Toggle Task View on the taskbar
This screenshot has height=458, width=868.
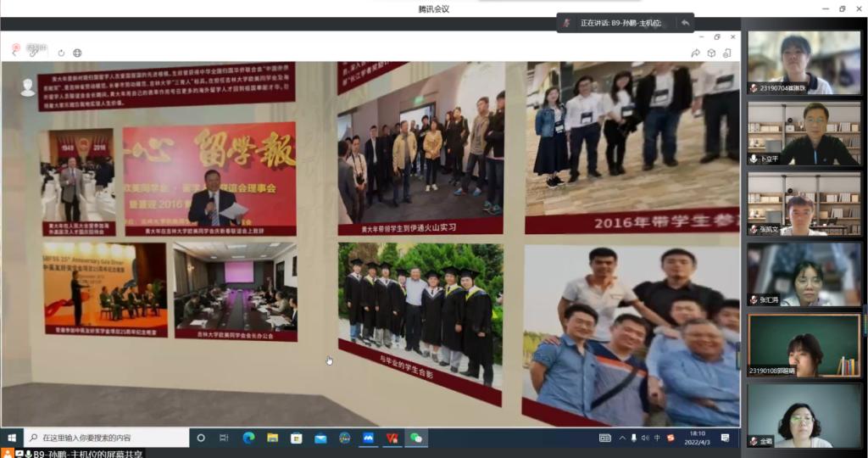[224, 438]
